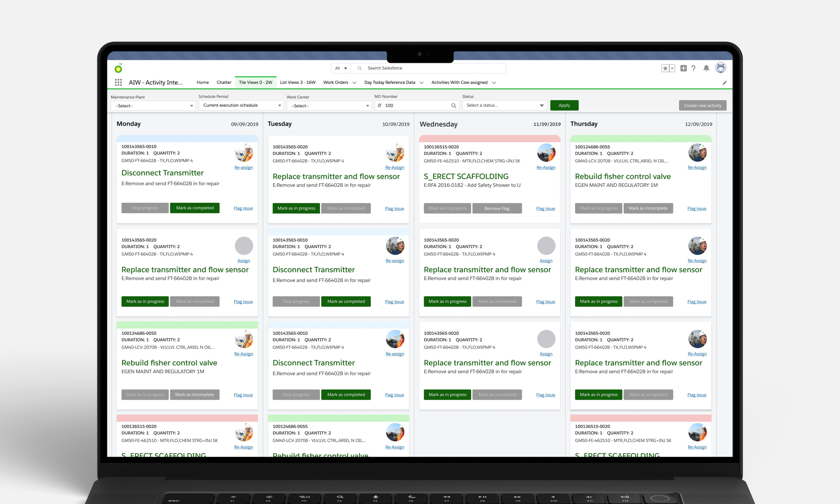Click Mark as incomplete on Thursday fisher valve

coord(648,208)
